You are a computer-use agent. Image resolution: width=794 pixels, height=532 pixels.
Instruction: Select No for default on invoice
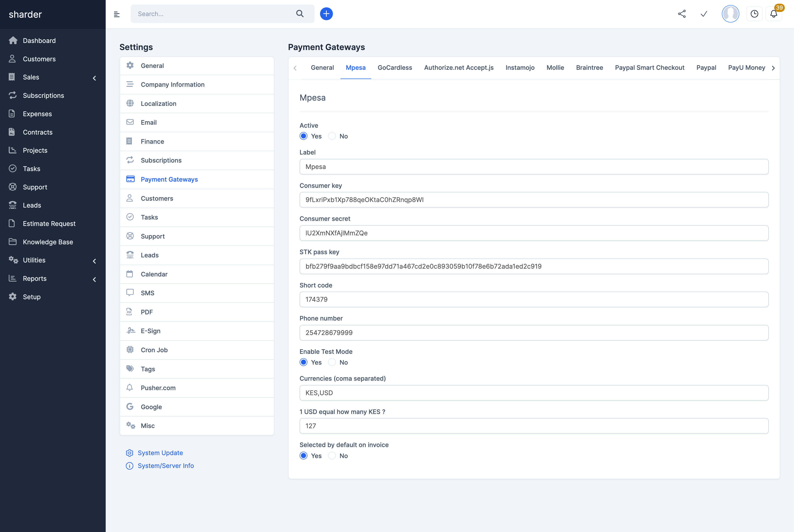[332, 456]
